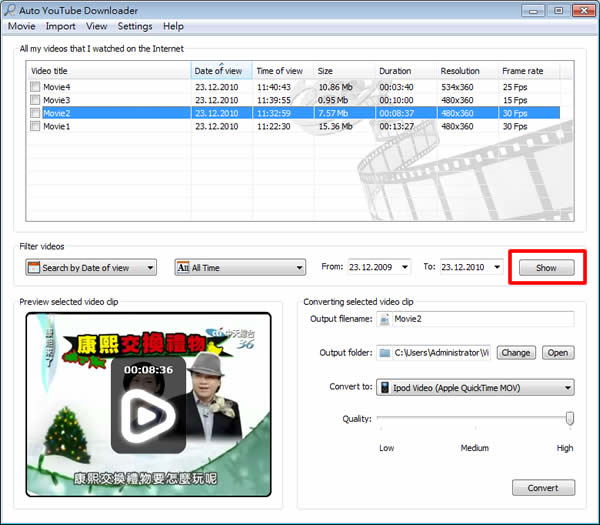Screen dimensions: 600x525
Task: Enable the Movie3 checkbox
Action: pos(36,100)
